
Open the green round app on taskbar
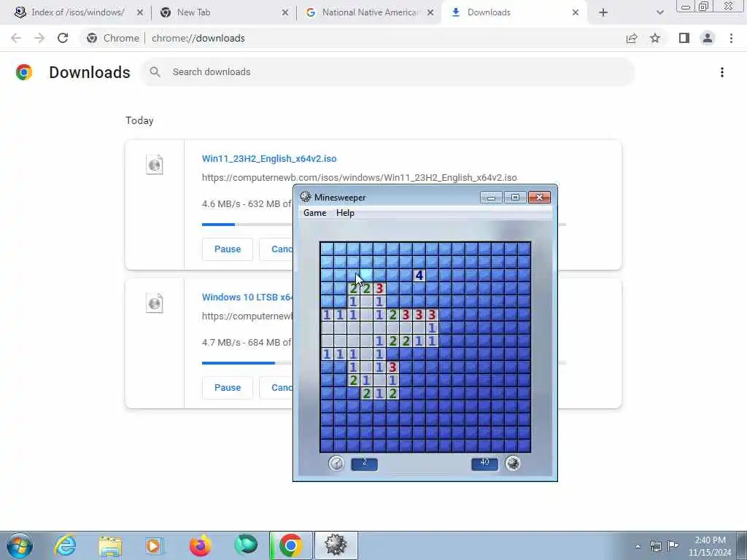[x=246, y=545]
